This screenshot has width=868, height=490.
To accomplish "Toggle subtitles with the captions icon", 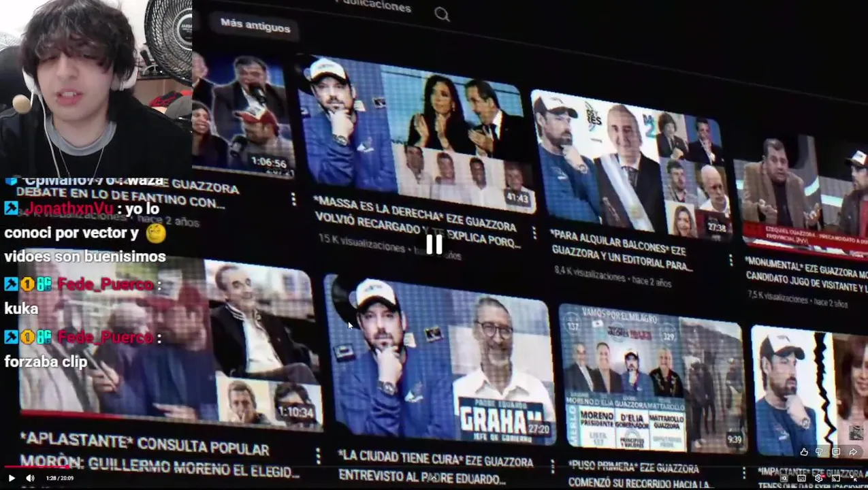I will coord(801,478).
